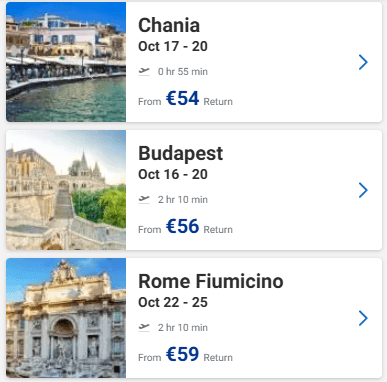Open the Chania destination title
The height and width of the screenshot is (382, 387).
169,25
